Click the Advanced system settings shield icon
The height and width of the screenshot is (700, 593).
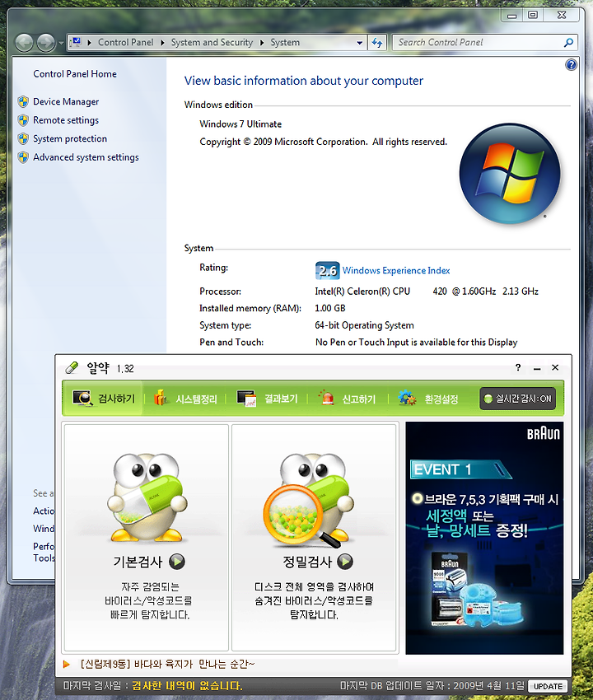point(23,157)
